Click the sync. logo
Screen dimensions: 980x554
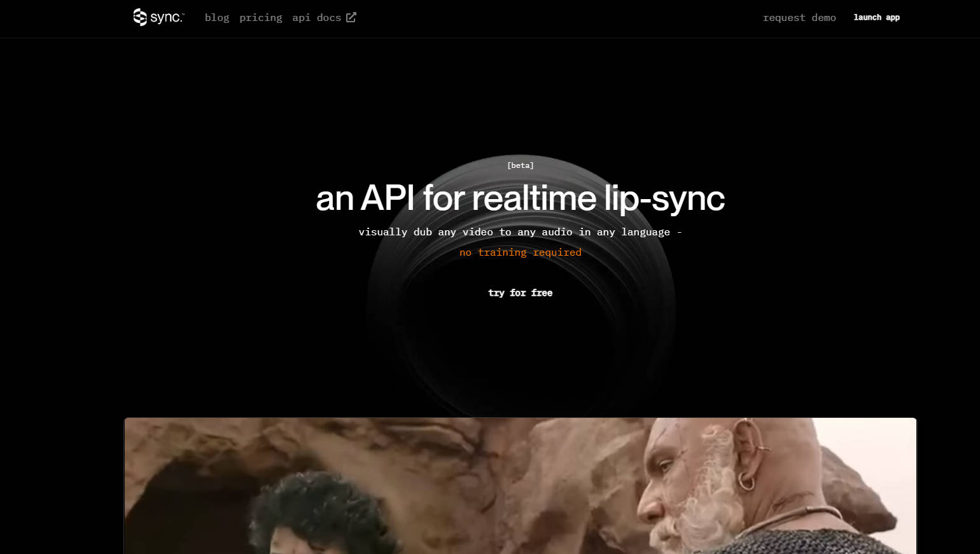158,17
